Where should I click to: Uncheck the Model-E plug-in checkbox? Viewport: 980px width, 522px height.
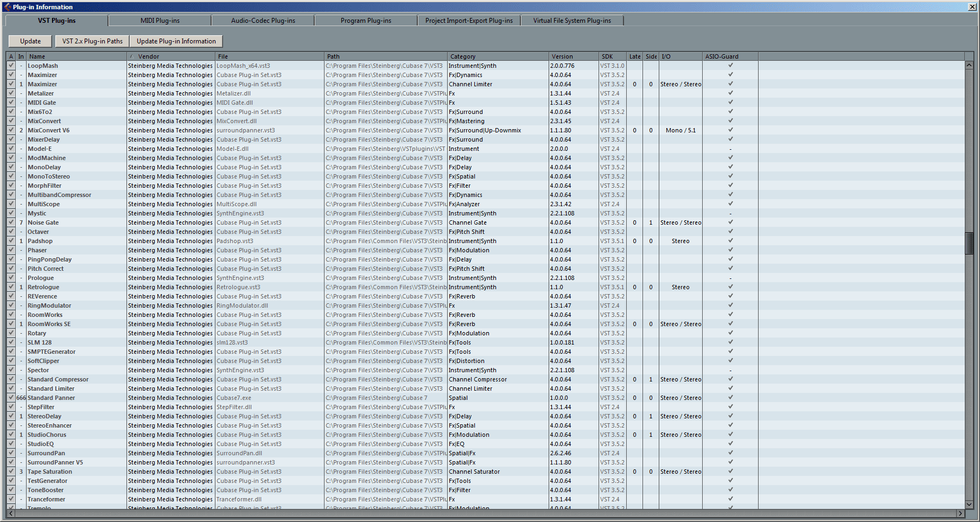11,149
